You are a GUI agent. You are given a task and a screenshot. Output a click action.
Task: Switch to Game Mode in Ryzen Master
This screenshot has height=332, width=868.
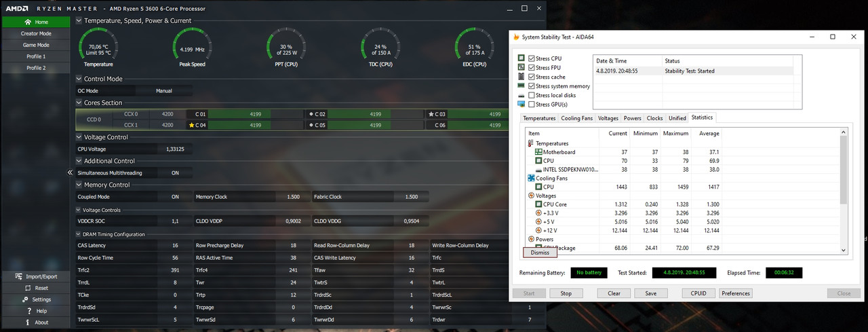[x=35, y=45]
